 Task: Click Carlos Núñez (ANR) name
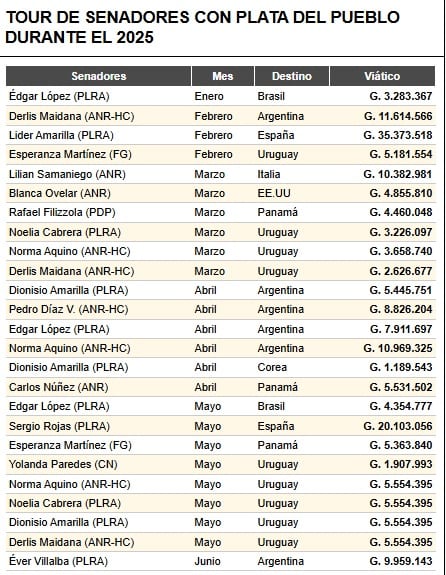(58, 387)
